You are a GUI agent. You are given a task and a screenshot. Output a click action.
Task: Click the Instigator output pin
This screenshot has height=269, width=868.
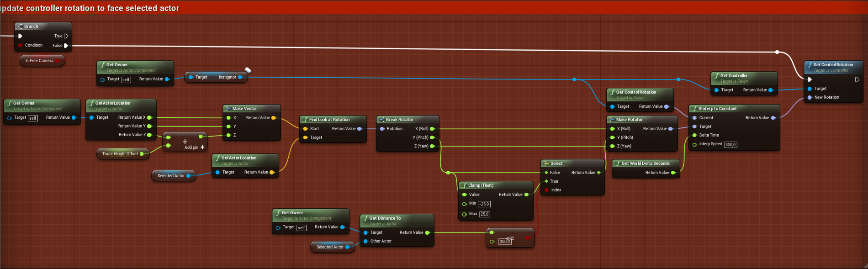[240, 77]
